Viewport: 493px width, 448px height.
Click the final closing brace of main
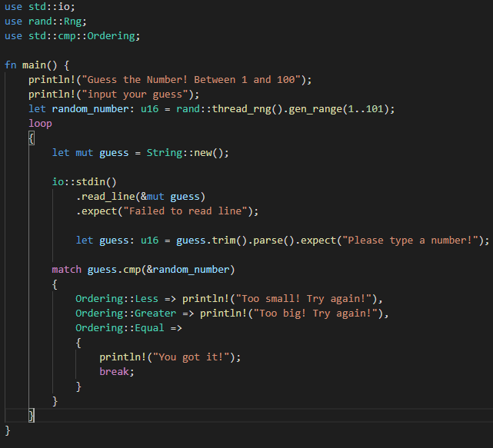(x=8, y=430)
